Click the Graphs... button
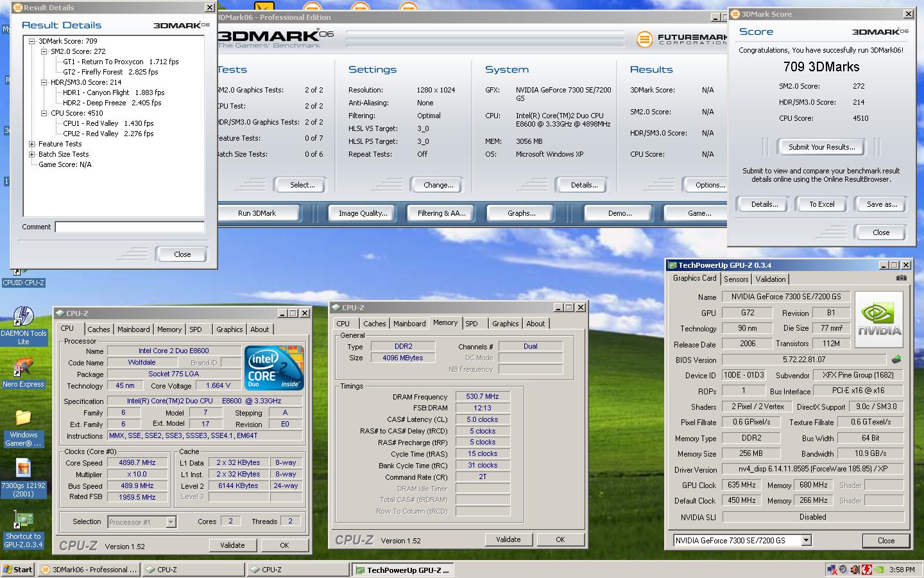 click(x=521, y=213)
